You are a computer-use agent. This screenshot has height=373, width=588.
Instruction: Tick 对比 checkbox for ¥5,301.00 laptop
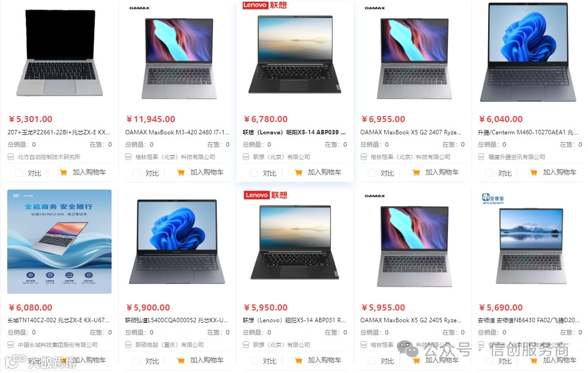pyautogui.click(x=19, y=173)
